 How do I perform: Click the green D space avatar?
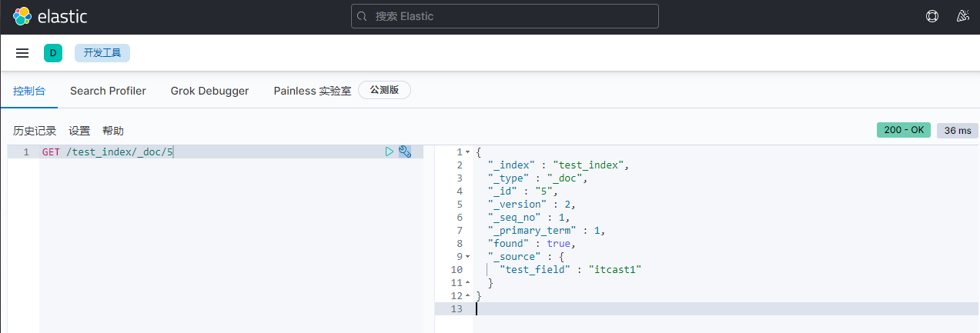click(x=53, y=53)
